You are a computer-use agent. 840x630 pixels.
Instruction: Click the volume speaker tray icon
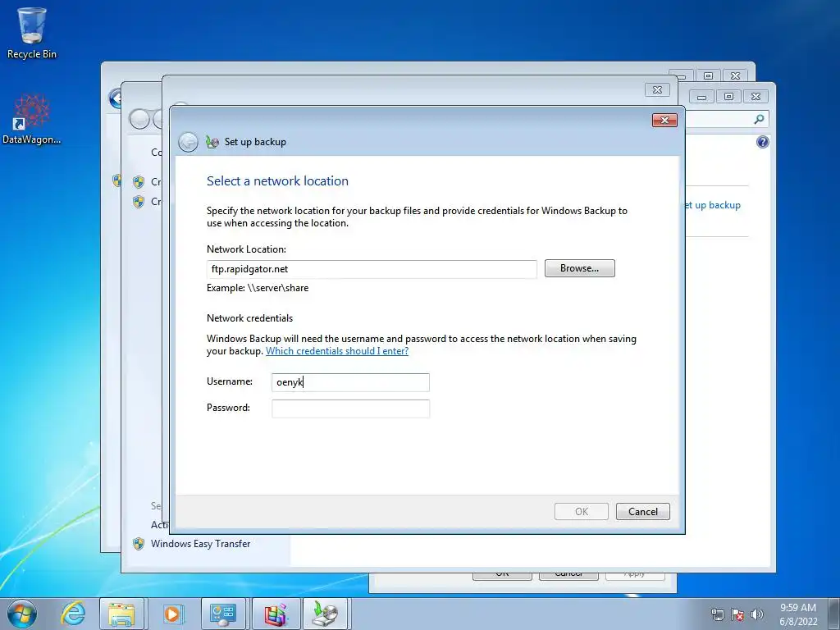coord(757,614)
